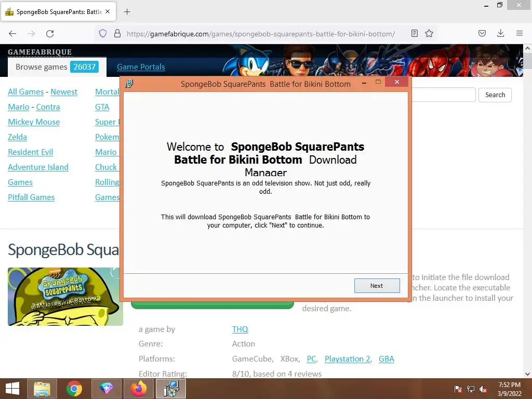
Task: Click the SpongeBob game cover thumbnail
Action: tap(65, 297)
